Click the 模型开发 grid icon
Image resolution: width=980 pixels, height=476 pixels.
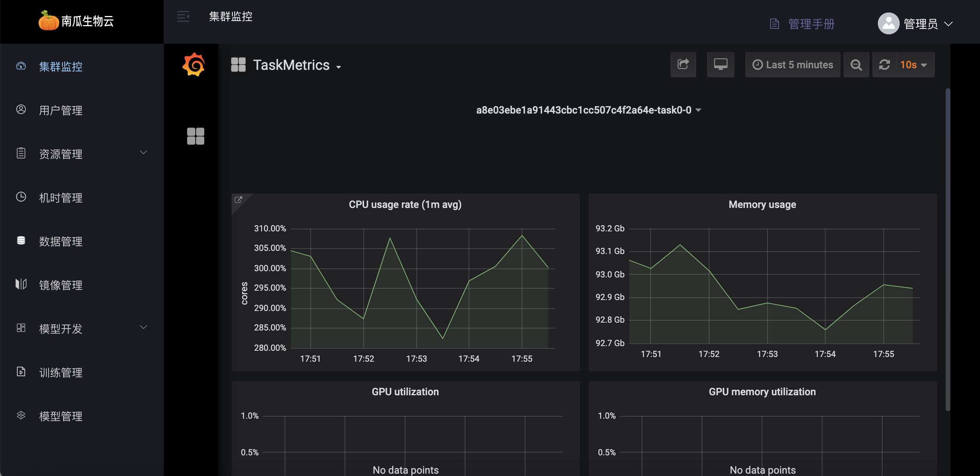(x=21, y=328)
